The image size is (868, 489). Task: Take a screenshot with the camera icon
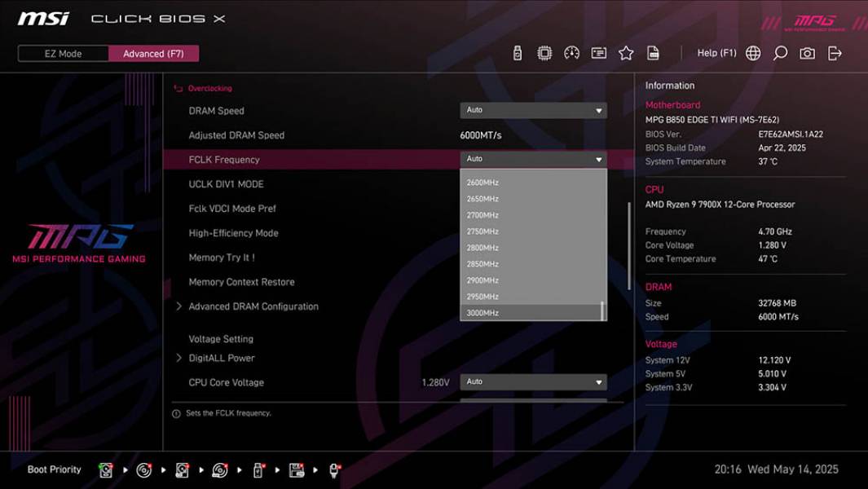pos(807,53)
